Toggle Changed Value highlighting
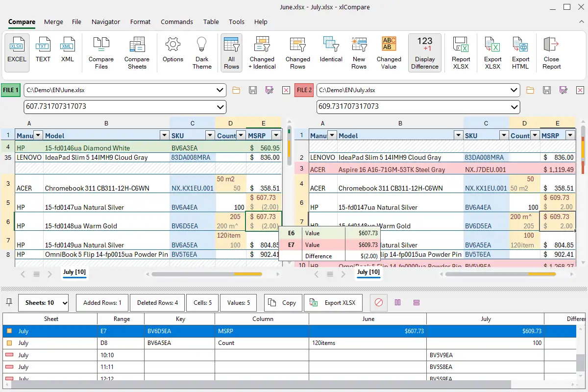The image size is (588, 392). [x=389, y=53]
